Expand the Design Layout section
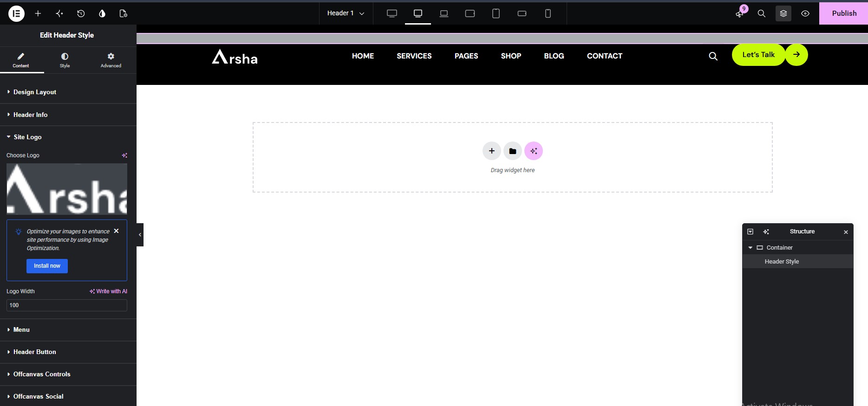868x406 pixels. pyautogui.click(x=68, y=92)
